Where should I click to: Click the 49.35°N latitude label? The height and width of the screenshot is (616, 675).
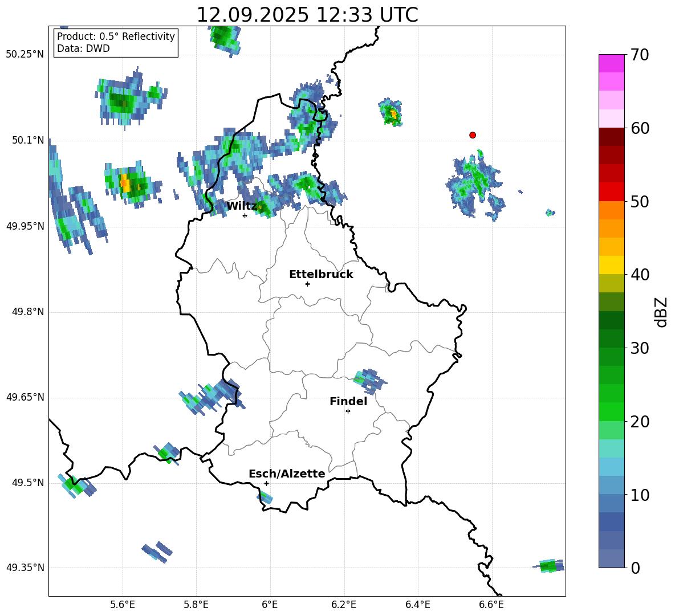click(x=25, y=568)
